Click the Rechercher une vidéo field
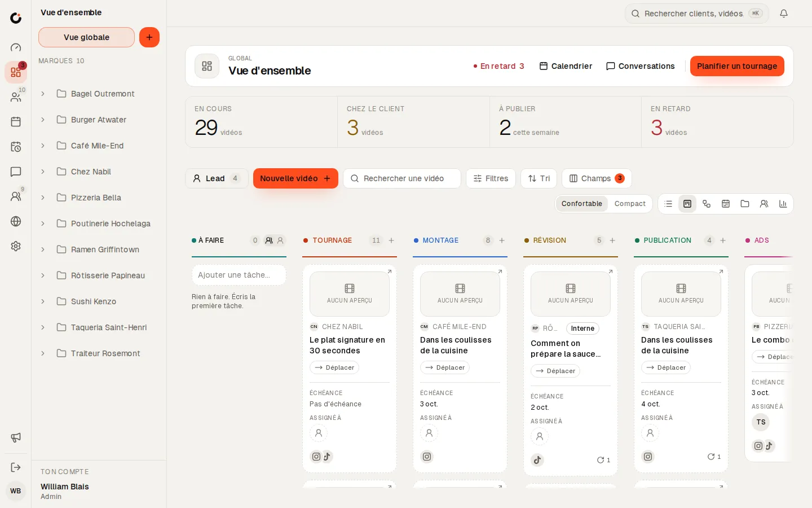The height and width of the screenshot is (508, 812). tap(402, 178)
